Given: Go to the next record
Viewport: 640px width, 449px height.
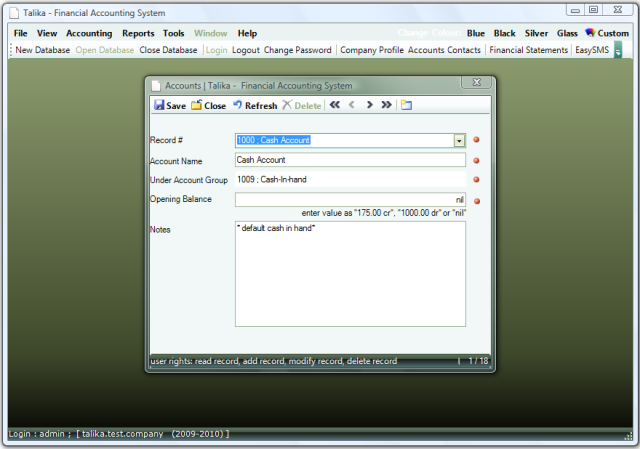Looking at the screenshot, I should pyautogui.click(x=369, y=105).
